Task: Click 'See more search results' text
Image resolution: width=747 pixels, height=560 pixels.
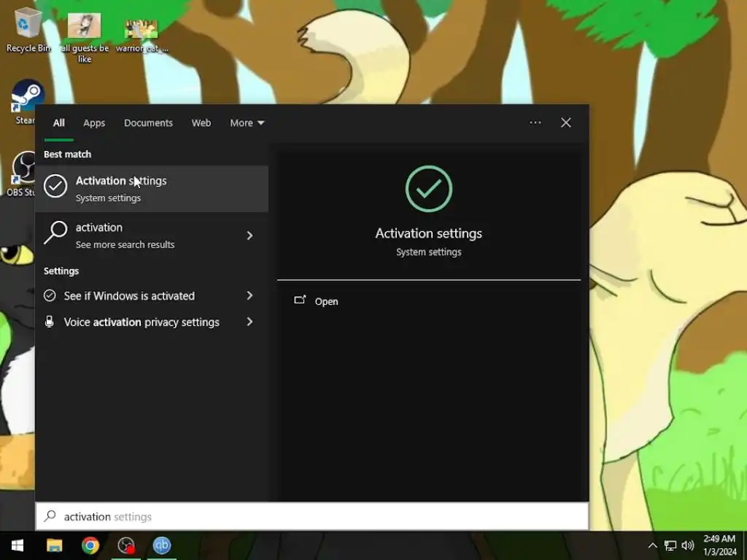Action: [125, 245]
